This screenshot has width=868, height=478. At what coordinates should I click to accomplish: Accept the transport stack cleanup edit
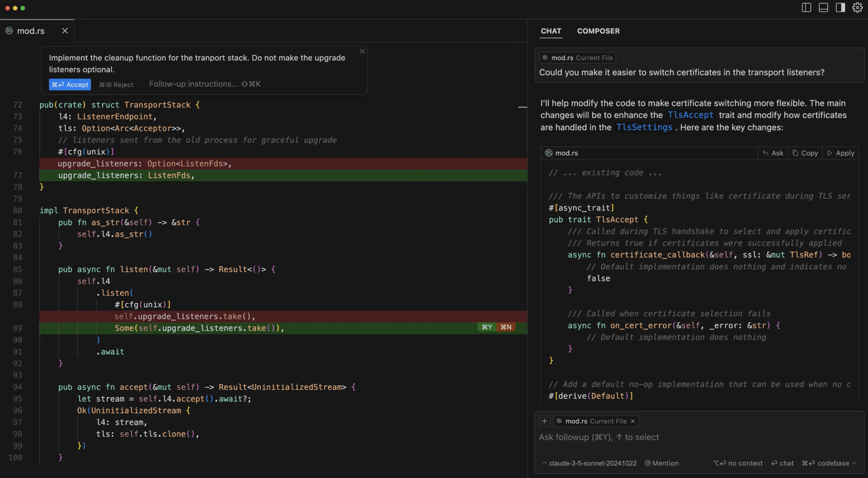[70, 84]
